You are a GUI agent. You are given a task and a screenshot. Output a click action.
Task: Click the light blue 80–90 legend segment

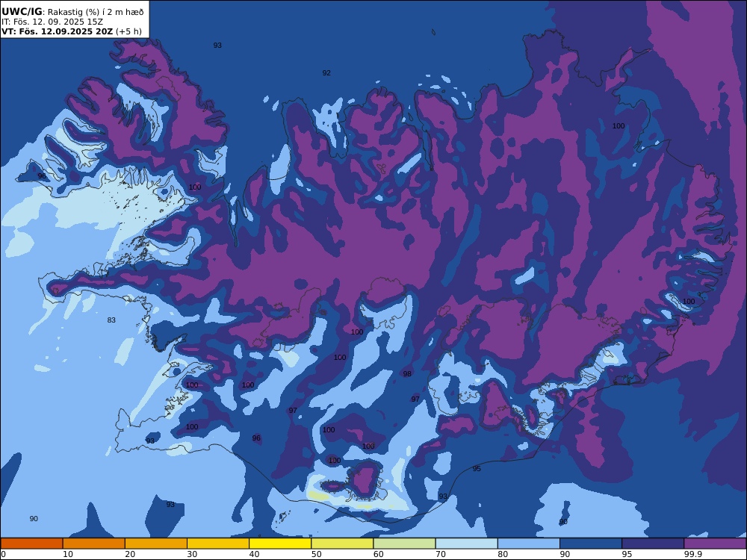(529, 544)
